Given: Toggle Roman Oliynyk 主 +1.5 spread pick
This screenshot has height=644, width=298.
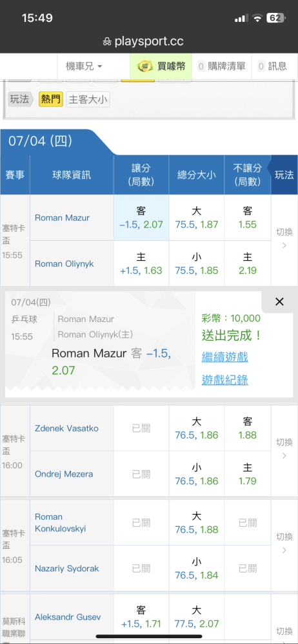Looking at the screenshot, I should click(x=141, y=263).
